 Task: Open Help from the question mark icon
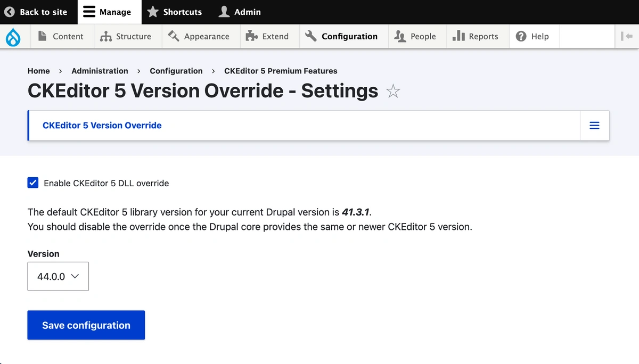pyautogui.click(x=522, y=36)
